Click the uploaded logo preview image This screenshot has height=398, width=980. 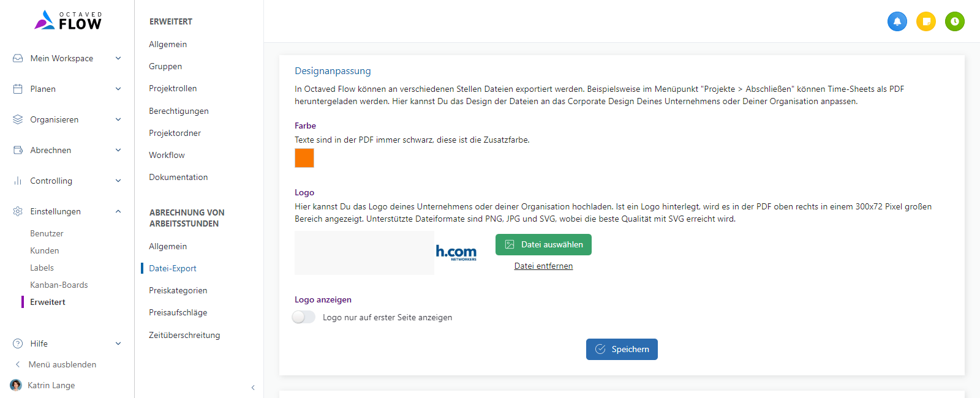pyautogui.click(x=386, y=253)
